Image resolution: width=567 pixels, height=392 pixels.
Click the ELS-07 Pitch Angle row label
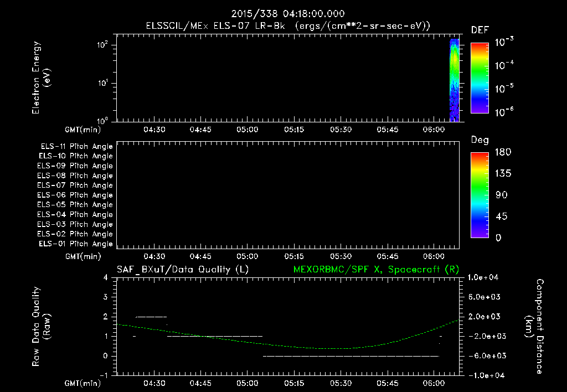click(x=75, y=185)
